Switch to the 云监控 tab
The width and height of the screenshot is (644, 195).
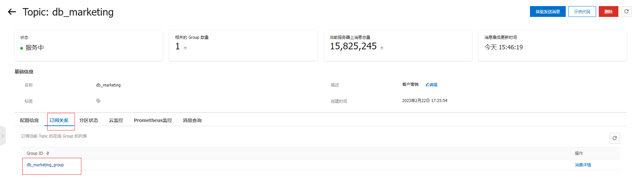click(116, 120)
